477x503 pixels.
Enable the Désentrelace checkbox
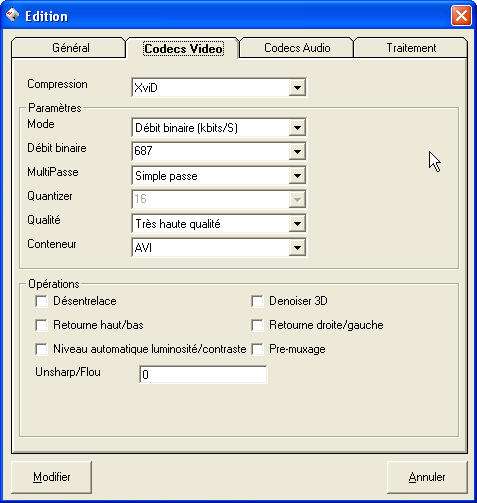click(42, 301)
